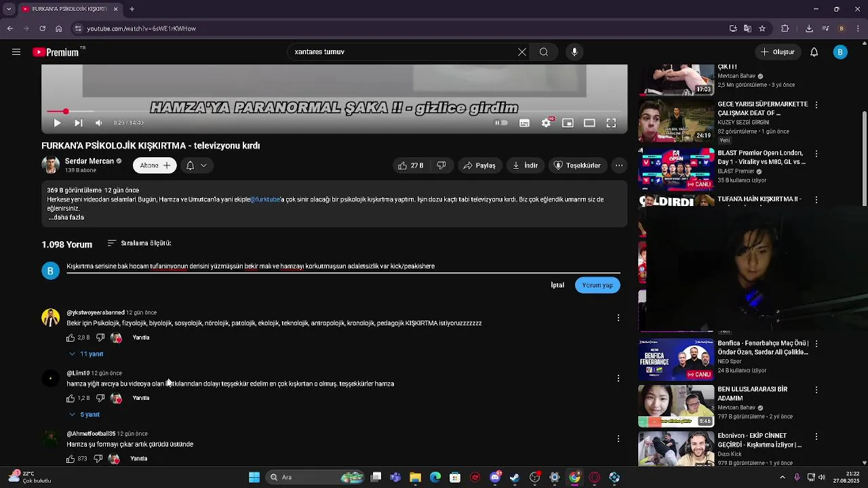Open GECE YARISI SÜPERMARKETTE video thumbnail
This screenshot has height=488, width=868.
[676, 121]
